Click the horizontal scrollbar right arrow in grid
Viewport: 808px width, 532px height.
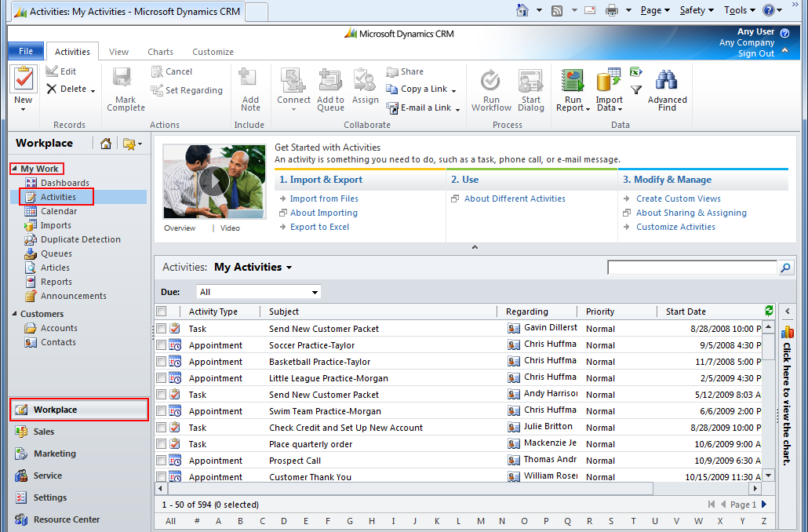755,488
